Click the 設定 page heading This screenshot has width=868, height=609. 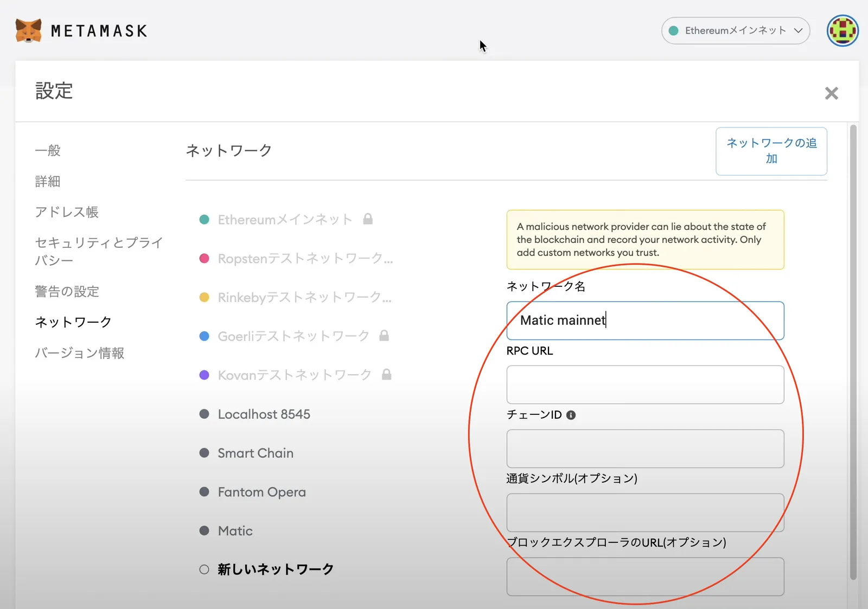(54, 91)
